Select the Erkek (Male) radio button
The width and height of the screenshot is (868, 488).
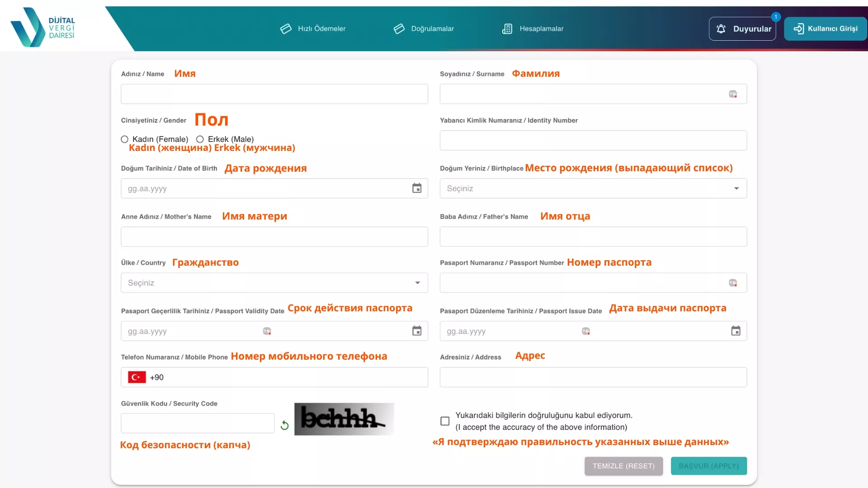click(200, 139)
